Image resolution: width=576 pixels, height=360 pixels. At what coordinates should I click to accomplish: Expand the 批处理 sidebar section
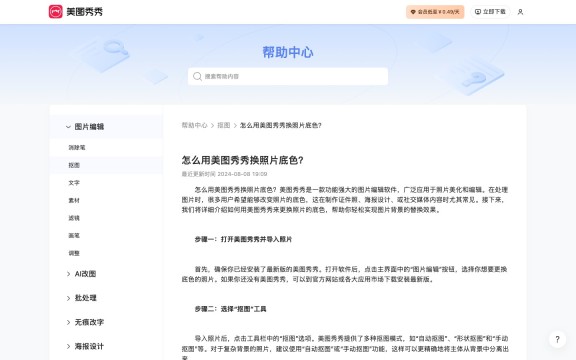coord(106,298)
